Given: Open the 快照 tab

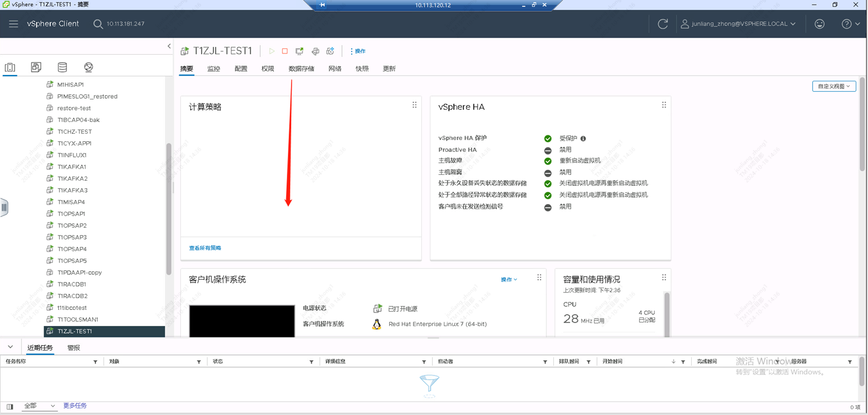Looking at the screenshot, I should 362,69.
